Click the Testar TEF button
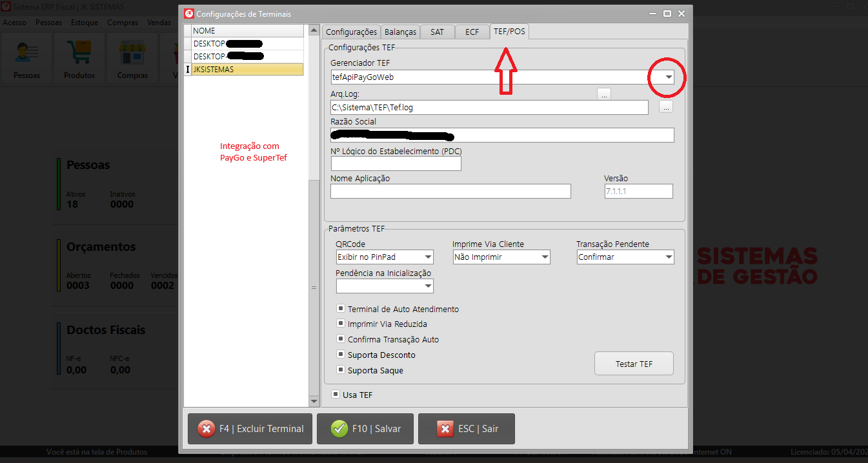The width and height of the screenshot is (868, 463). 634,364
